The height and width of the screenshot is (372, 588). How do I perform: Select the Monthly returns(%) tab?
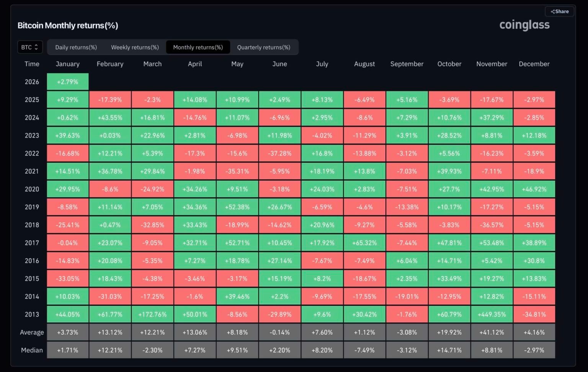tap(198, 47)
